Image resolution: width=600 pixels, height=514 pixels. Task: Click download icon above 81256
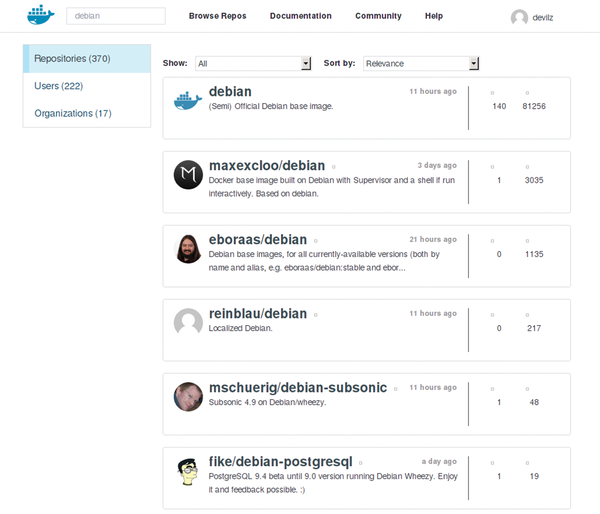click(x=527, y=93)
